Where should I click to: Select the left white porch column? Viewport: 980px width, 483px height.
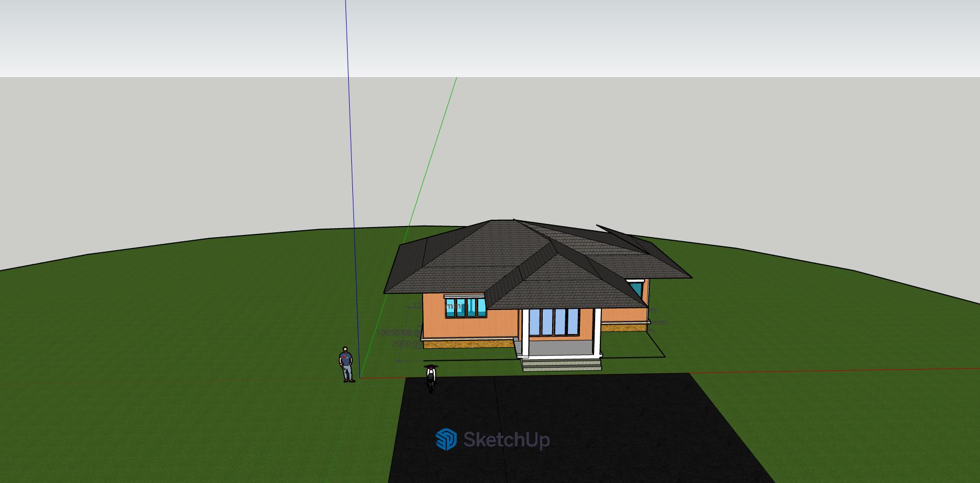click(525, 332)
